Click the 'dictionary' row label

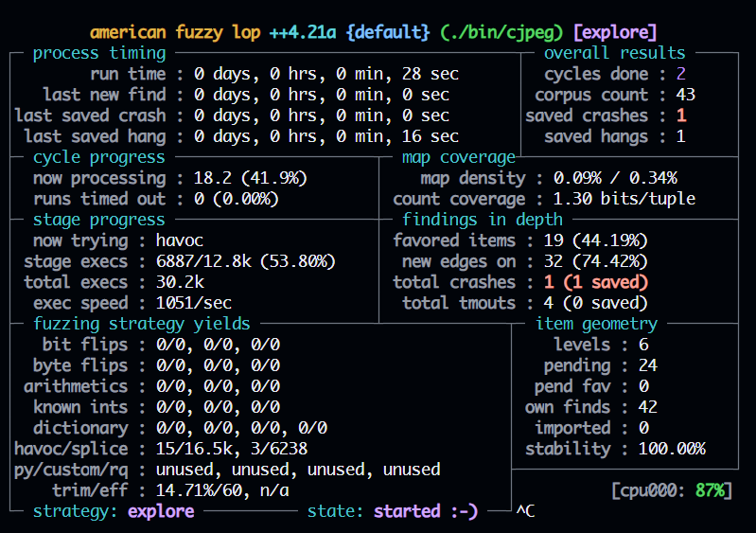(80, 427)
